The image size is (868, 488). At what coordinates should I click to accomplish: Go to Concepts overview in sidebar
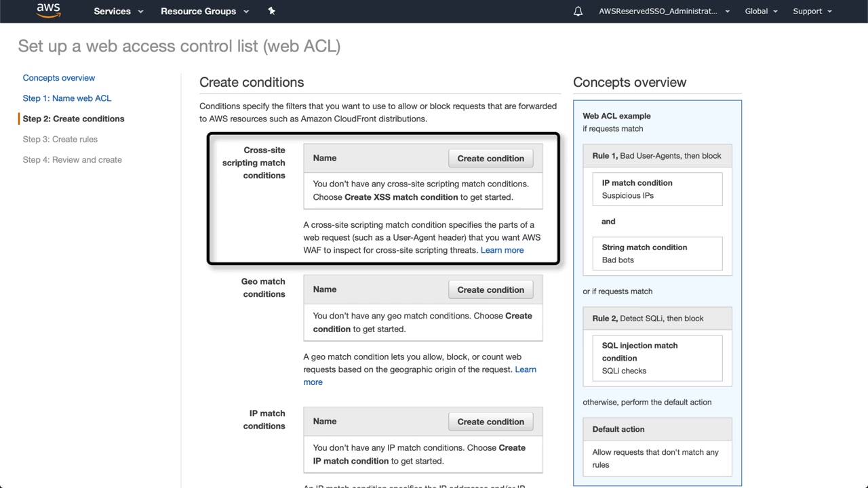coord(59,78)
